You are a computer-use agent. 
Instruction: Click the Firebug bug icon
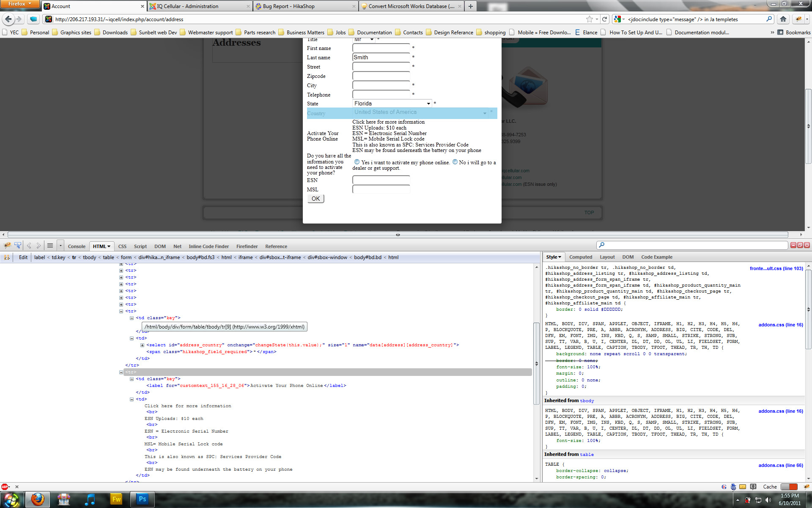(8, 246)
